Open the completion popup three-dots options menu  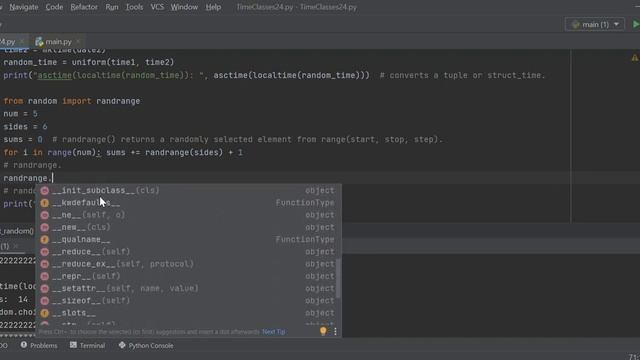click(336, 331)
